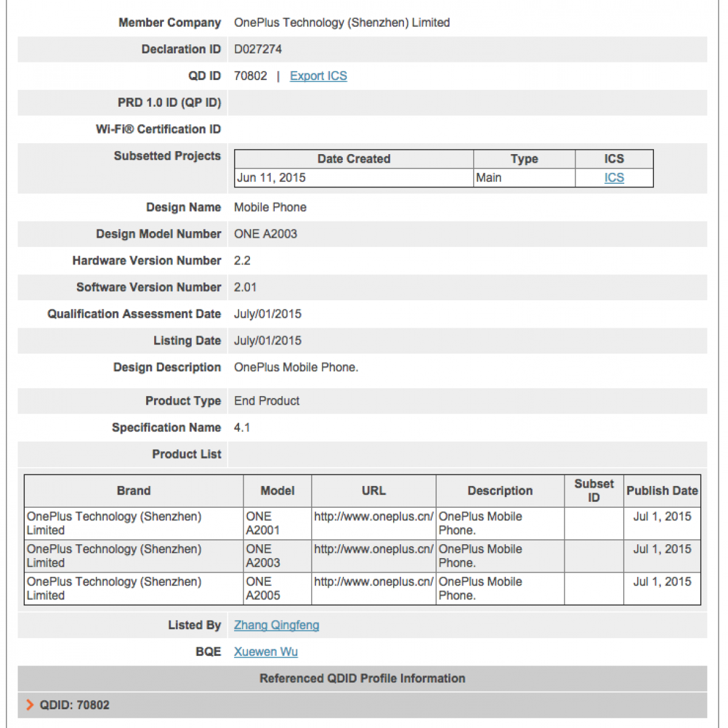Click the Member Company name OnePlus Technology

pyautogui.click(x=342, y=22)
